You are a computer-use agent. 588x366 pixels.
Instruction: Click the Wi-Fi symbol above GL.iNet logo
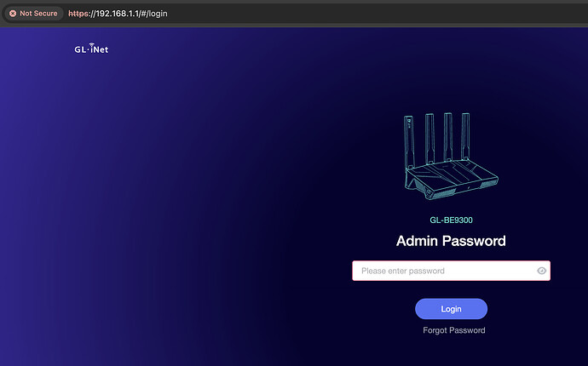click(x=92, y=43)
